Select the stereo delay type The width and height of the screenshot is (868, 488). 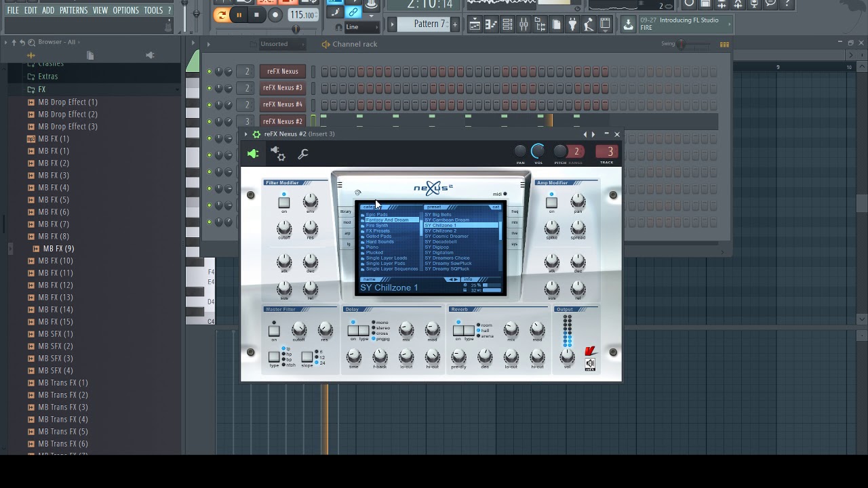381,328
